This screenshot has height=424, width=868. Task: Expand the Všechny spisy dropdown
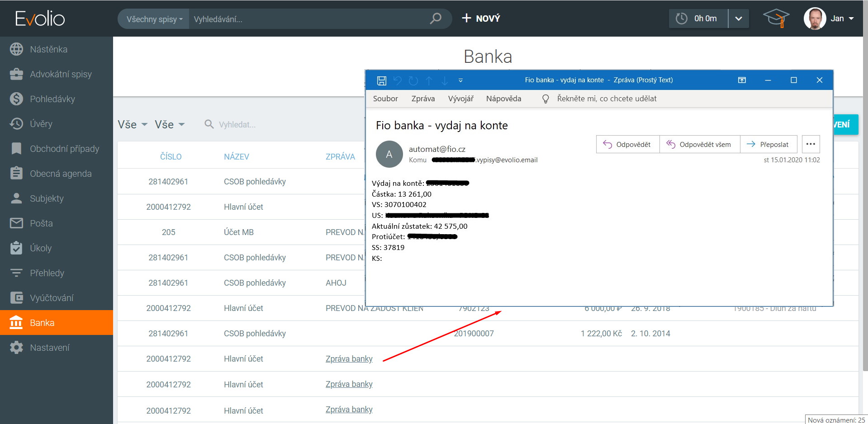154,19
